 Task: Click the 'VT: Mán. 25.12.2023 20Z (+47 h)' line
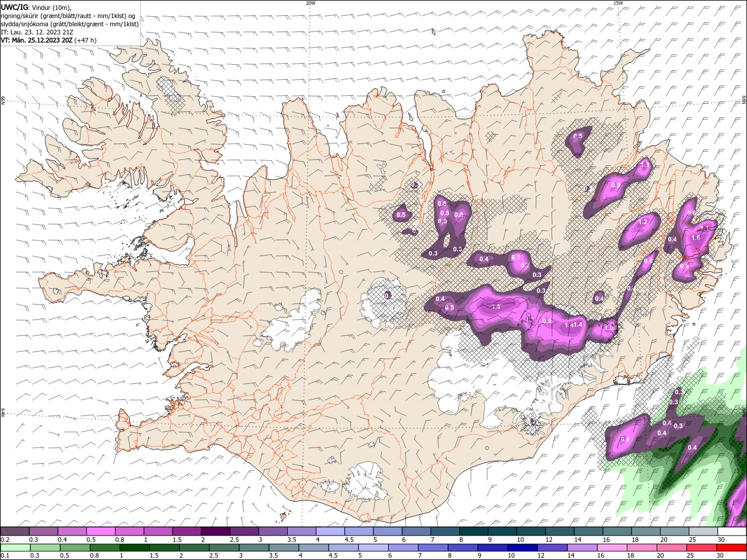coord(49,40)
